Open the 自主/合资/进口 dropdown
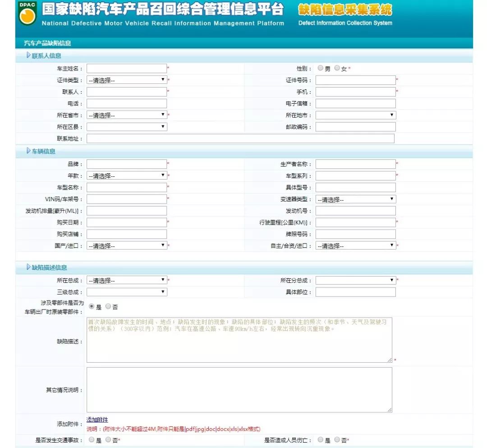Viewport: 487px width, 448px height. 356,246
